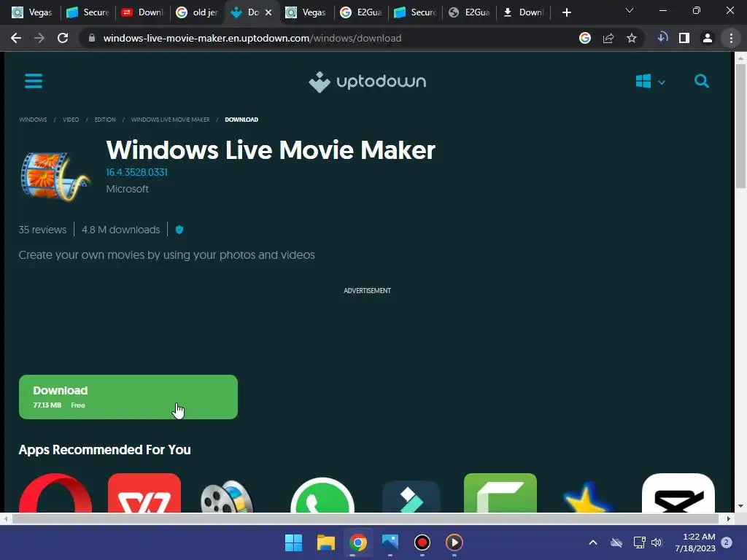Image resolution: width=747 pixels, height=560 pixels.
Task: Open the WhatsApp recommended app
Action: 322,495
